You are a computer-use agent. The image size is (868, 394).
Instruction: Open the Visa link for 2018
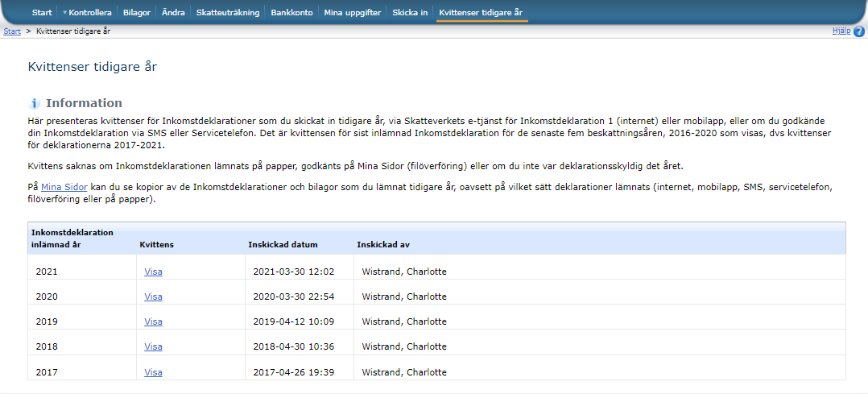click(153, 346)
